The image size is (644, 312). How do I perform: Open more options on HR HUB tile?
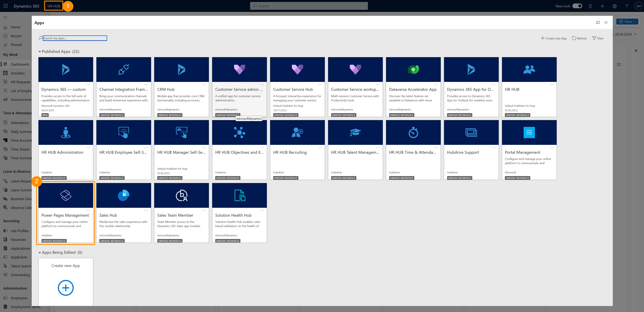(x=552, y=85)
